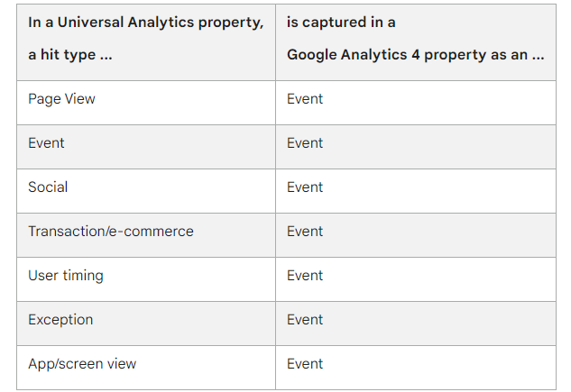571x392 pixels.
Task: Select the User timing cell
Action: click(x=146, y=279)
